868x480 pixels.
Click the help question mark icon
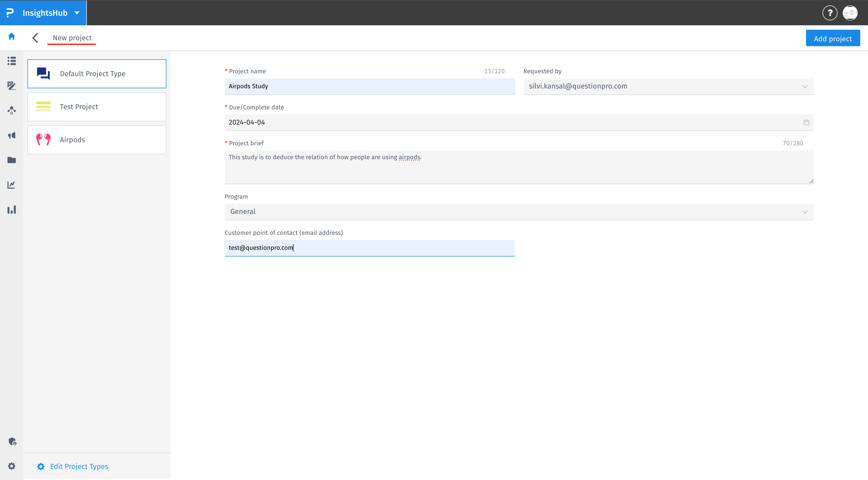pyautogui.click(x=830, y=13)
